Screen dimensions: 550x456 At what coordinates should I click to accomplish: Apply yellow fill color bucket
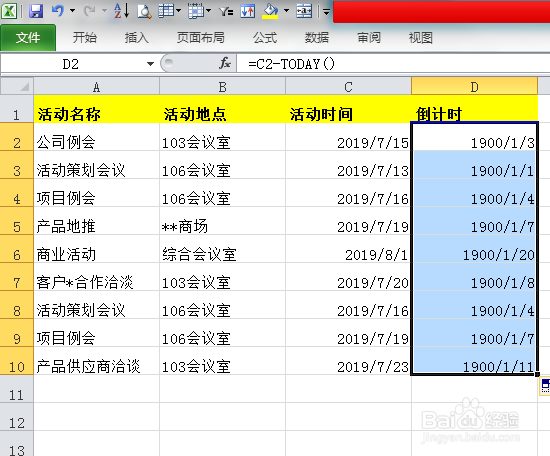(270, 11)
